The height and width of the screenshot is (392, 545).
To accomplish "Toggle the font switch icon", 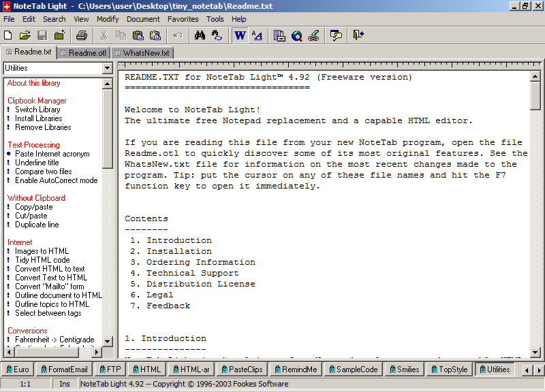I will point(258,35).
